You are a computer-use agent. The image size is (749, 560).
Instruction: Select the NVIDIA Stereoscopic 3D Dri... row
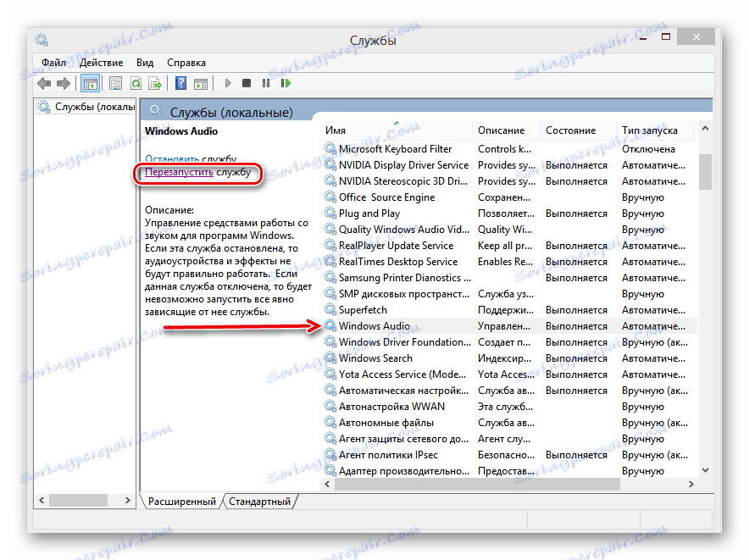pyautogui.click(x=508, y=181)
